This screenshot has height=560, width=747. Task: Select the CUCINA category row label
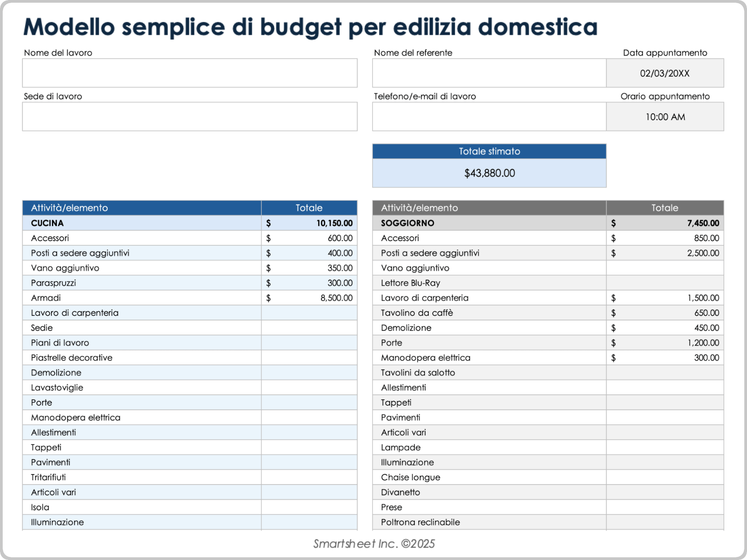tap(47, 223)
